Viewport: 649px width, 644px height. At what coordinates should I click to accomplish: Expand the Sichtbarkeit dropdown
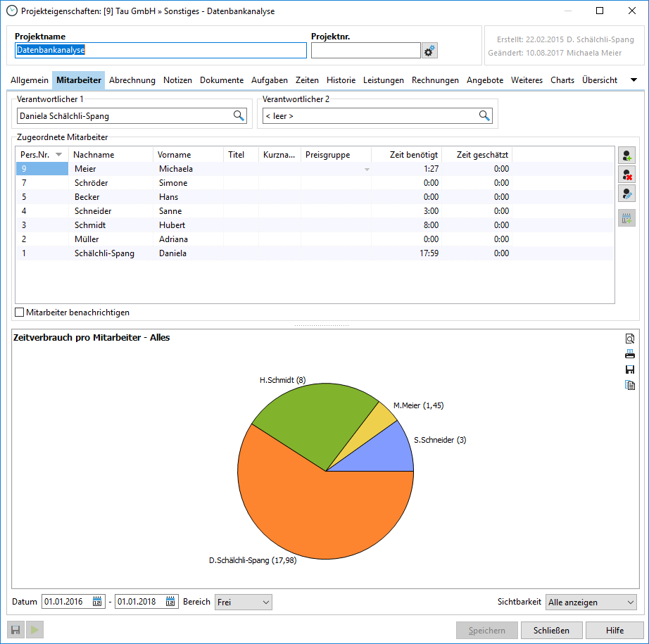591,602
